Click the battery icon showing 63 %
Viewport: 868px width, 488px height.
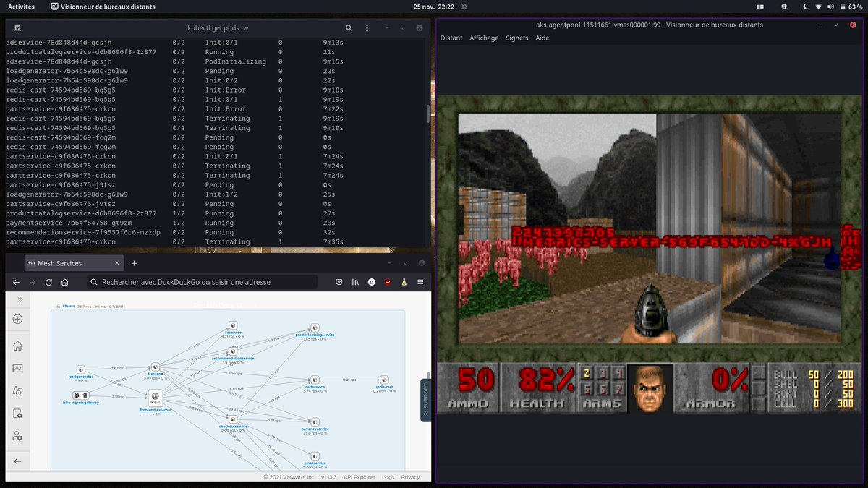(841, 7)
